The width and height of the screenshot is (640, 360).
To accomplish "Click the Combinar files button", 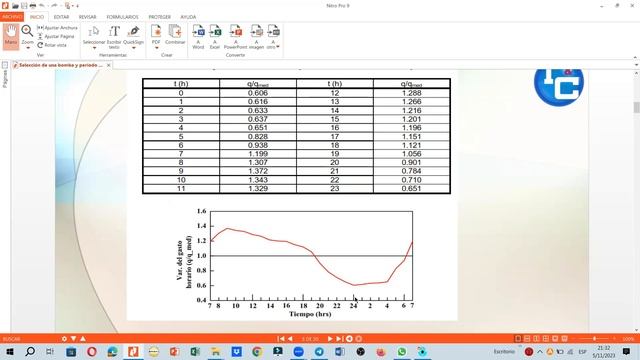I will point(175,35).
